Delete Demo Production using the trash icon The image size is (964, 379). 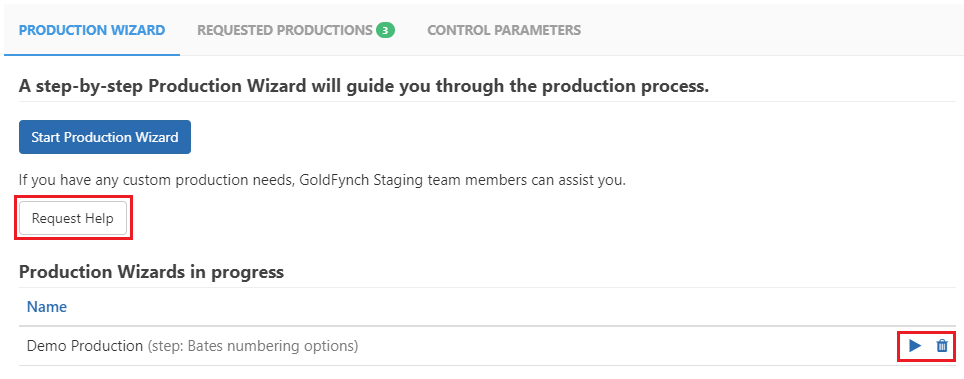[942, 346]
